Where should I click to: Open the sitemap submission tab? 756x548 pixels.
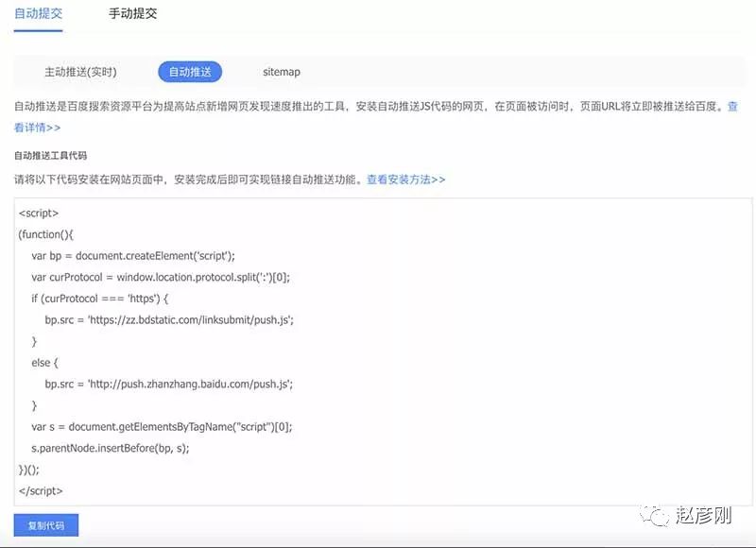(x=282, y=72)
